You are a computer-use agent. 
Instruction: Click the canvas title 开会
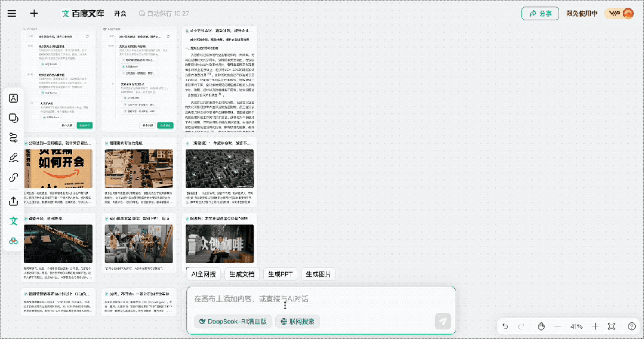point(121,14)
